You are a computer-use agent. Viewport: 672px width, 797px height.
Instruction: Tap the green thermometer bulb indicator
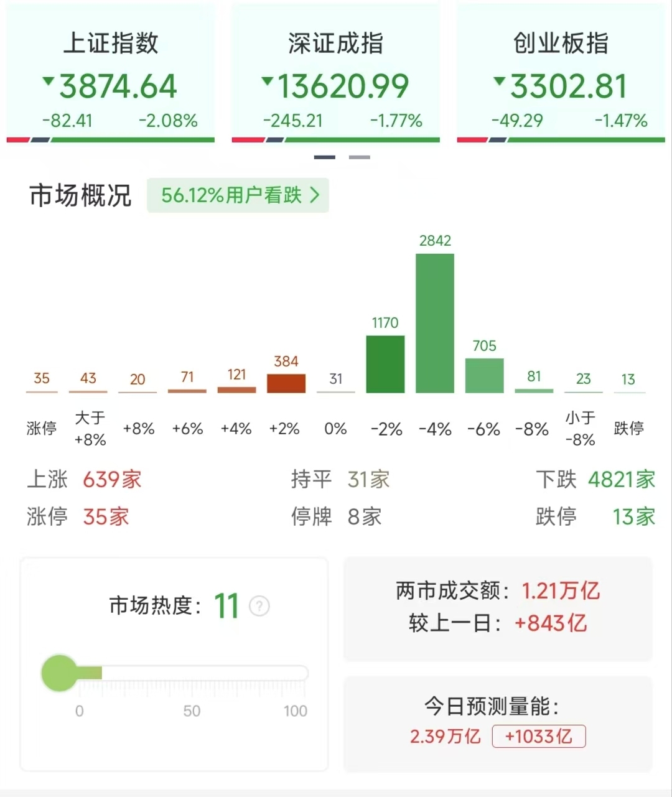(x=60, y=673)
